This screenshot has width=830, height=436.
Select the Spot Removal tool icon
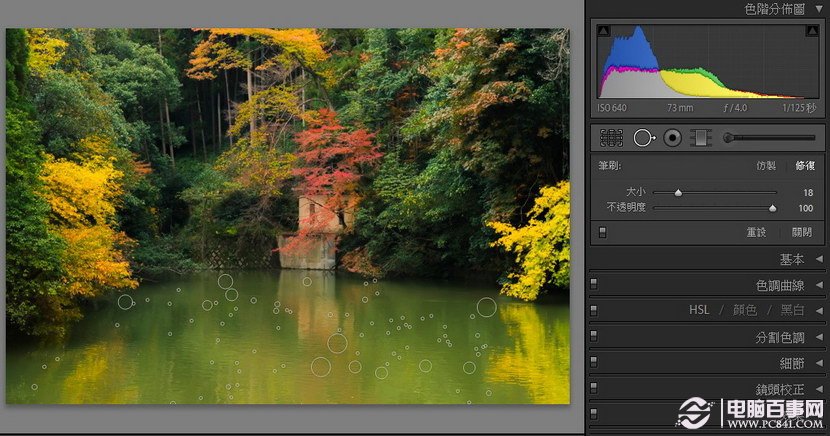[642, 137]
